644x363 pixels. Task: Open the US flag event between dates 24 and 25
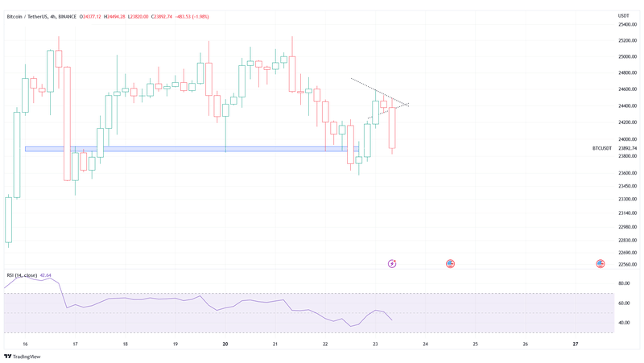(x=450, y=264)
